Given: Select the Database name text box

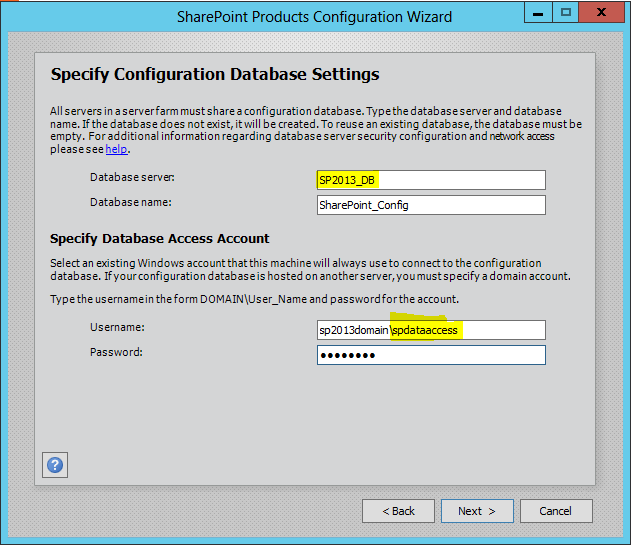Looking at the screenshot, I should click(x=431, y=205).
